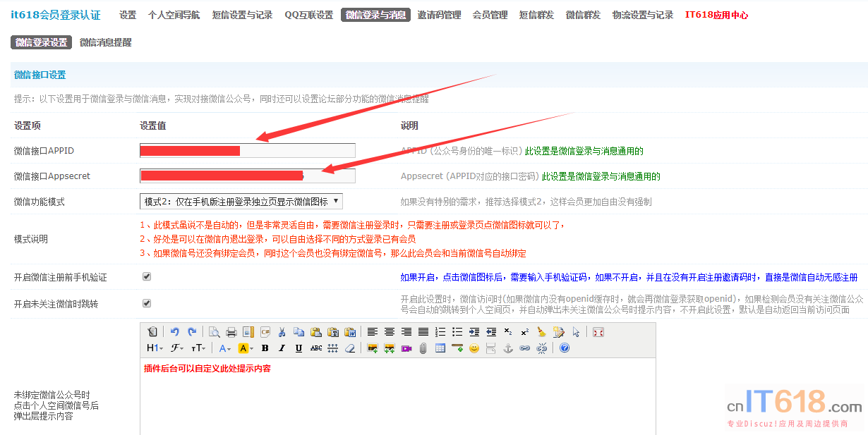Open IT618应用中心 link
Screen dimensions: 868x435
pos(716,15)
